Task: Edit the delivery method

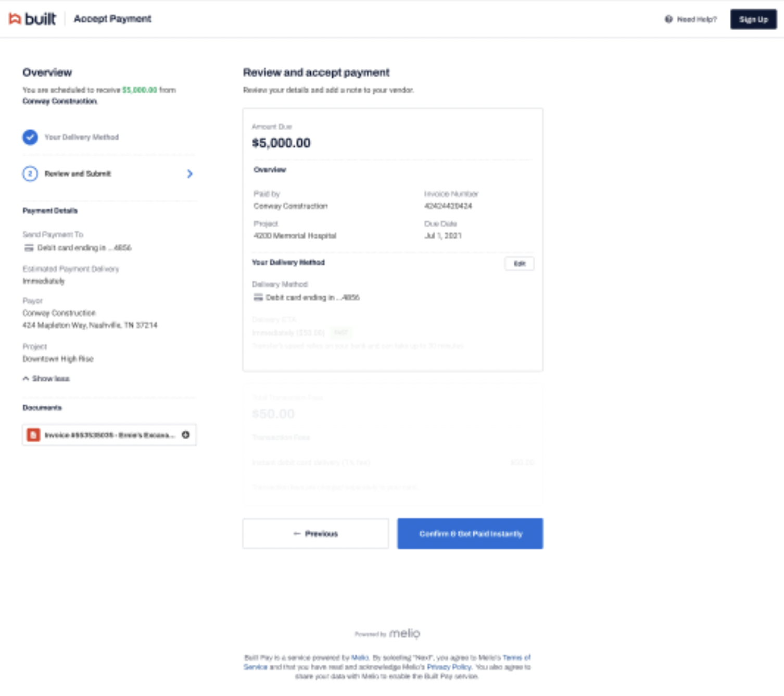Action: [520, 264]
